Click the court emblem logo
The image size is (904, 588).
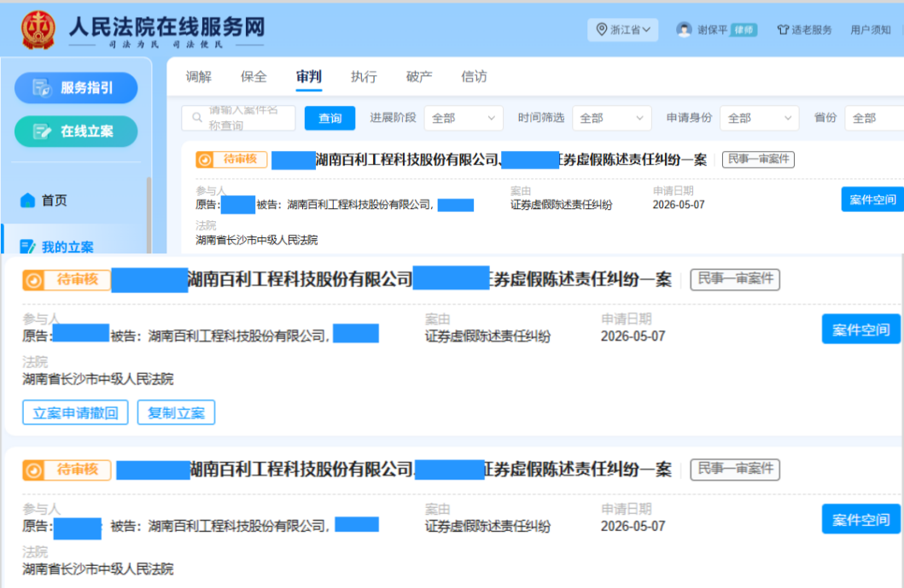point(38,30)
